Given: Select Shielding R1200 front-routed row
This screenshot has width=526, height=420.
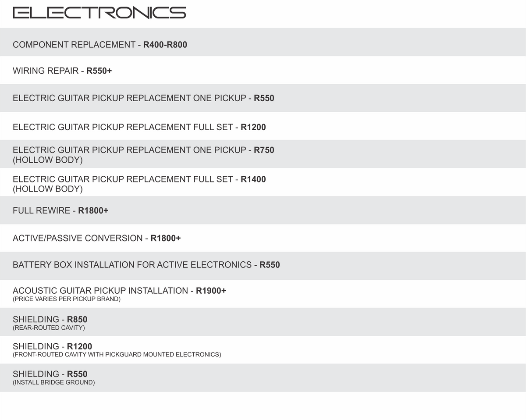Looking at the screenshot, I should pos(263,350).
